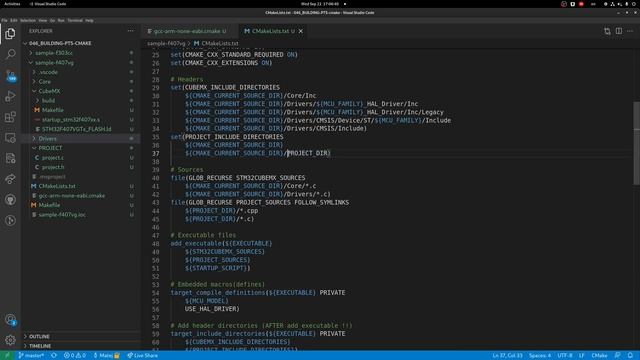Open the notifications bell icon

[x=630, y=356]
